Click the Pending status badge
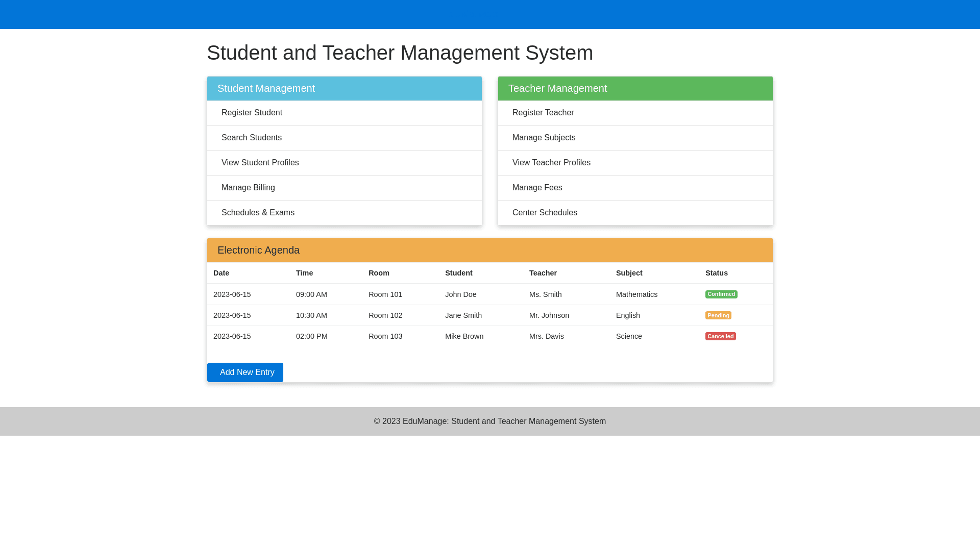The height and width of the screenshot is (551, 980). (x=718, y=315)
